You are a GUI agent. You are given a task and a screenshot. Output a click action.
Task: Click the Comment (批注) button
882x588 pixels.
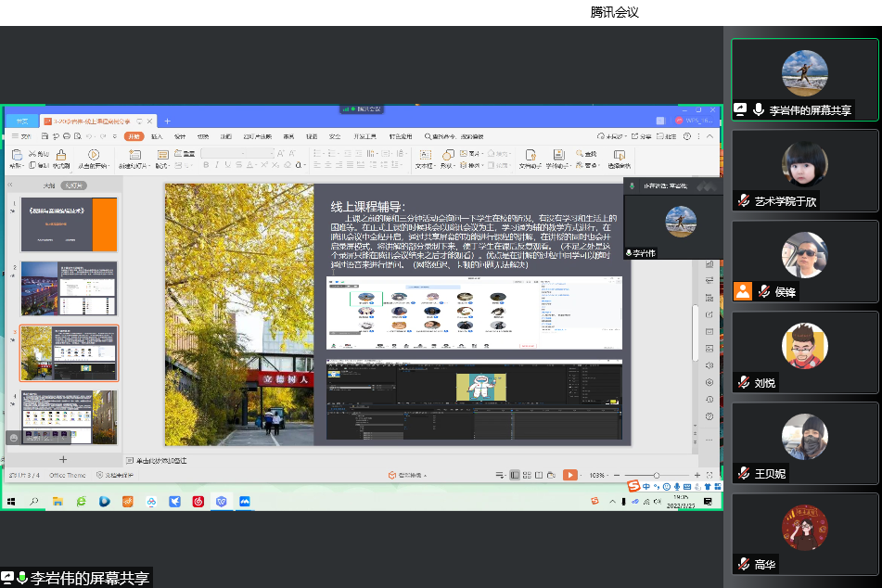tap(667, 136)
